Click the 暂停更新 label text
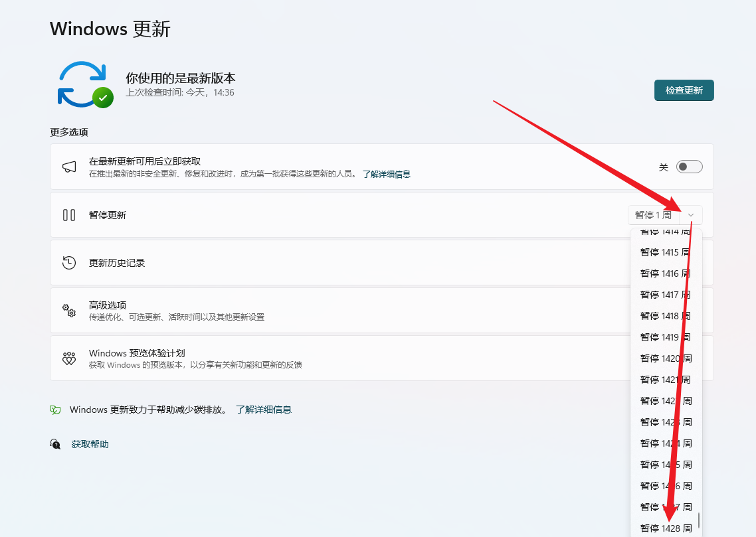Screen dimensions: 756x537 (108, 215)
